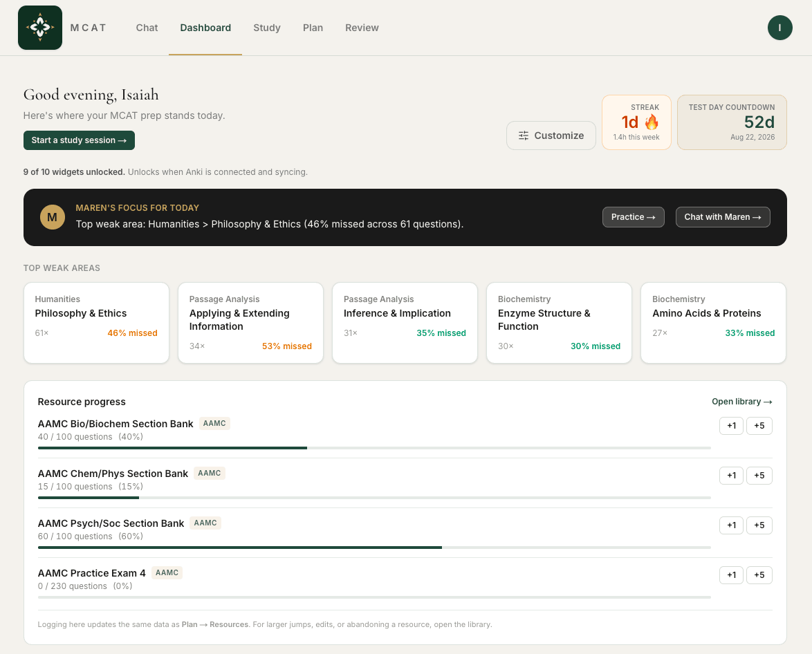Click the '0 / 230 questions (0%)' text
Image resolution: width=812 pixels, height=654 pixels.
point(85,586)
